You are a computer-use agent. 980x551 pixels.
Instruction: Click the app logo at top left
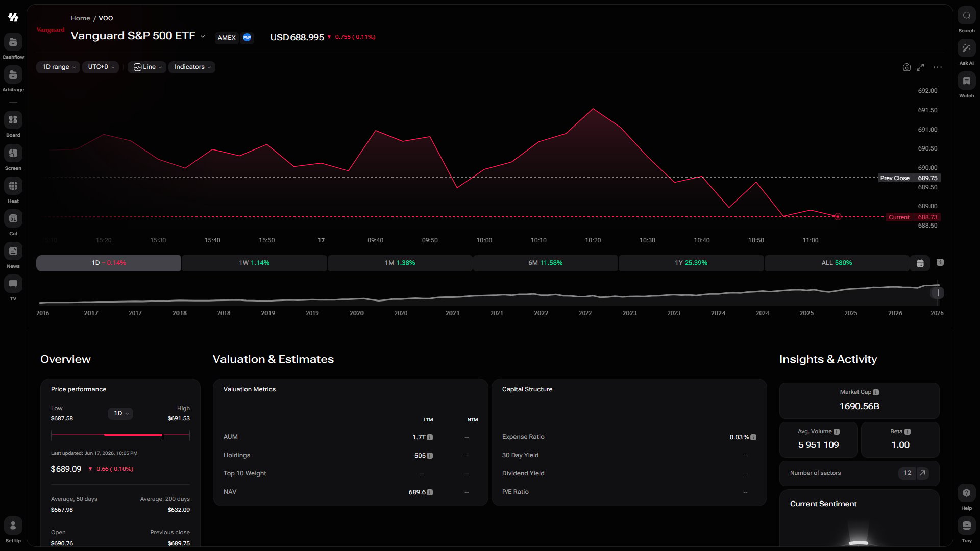point(13,17)
